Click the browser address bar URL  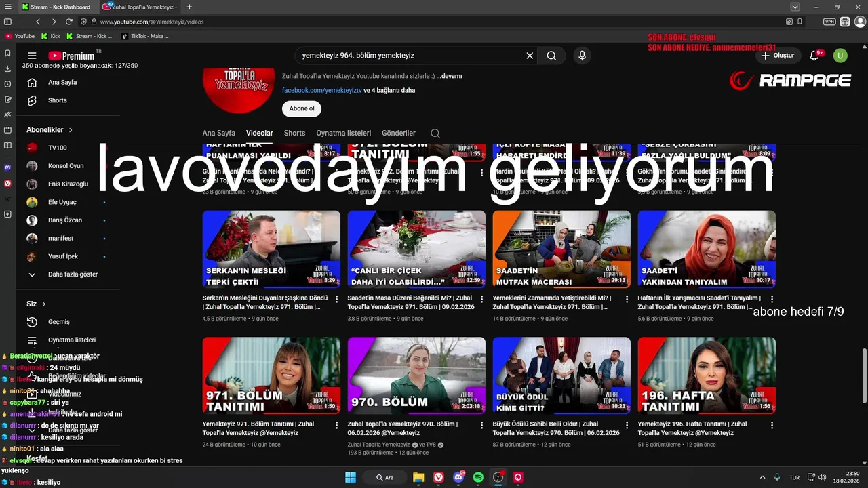click(152, 22)
